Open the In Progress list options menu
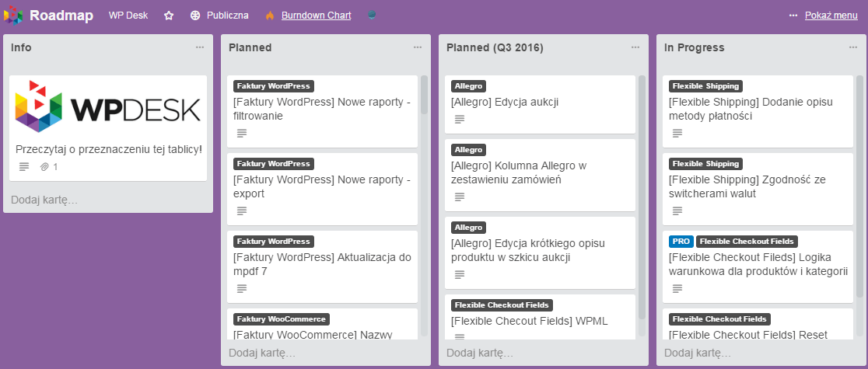868x369 pixels. coord(853,47)
